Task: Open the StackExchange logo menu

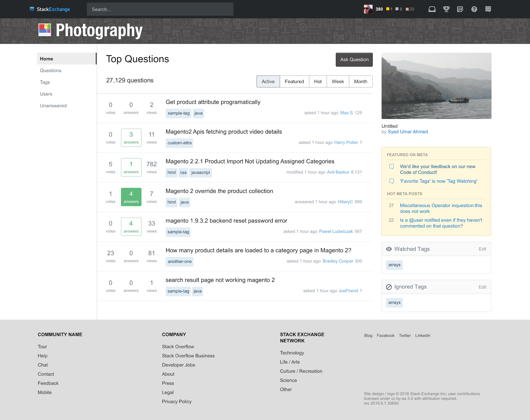Action: [49, 9]
